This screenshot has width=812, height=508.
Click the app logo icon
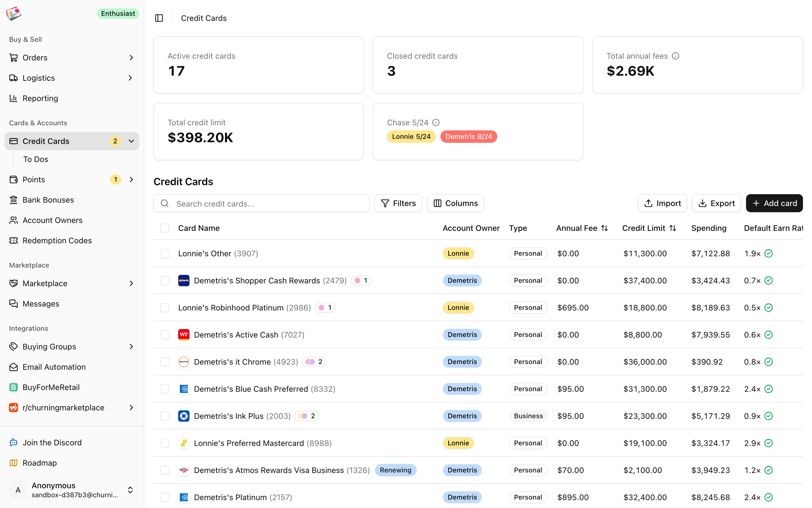(14, 14)
